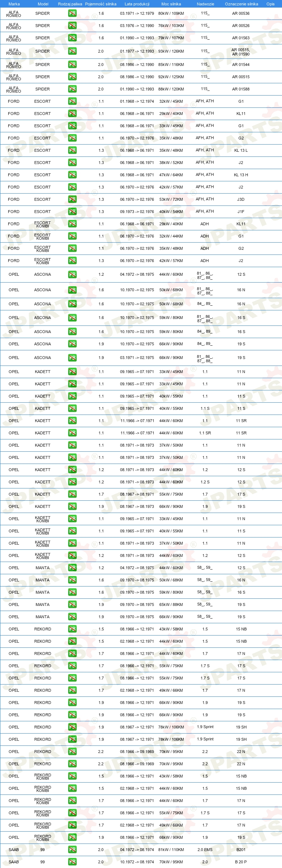The image size is (282, 868).
Task: Click fuel icon for Ford Escort J3D engine
Action: tap(72, 199)
